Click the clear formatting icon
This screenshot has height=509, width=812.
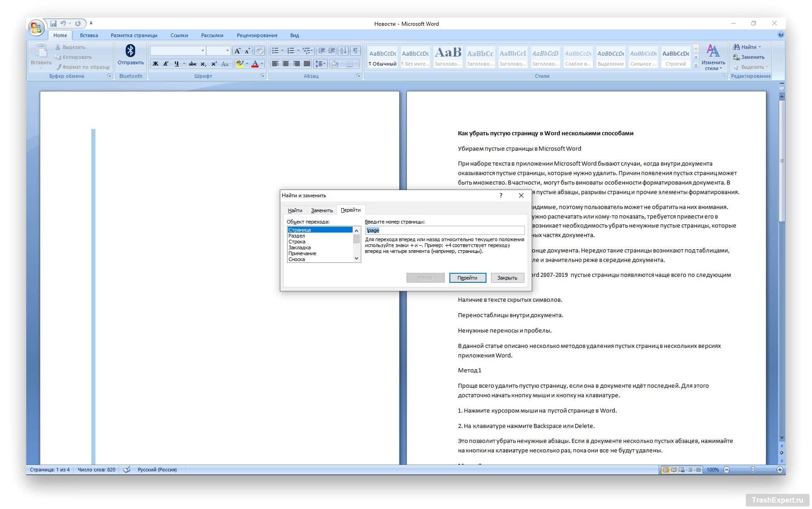pyautogui.click(x=260, y=51)
